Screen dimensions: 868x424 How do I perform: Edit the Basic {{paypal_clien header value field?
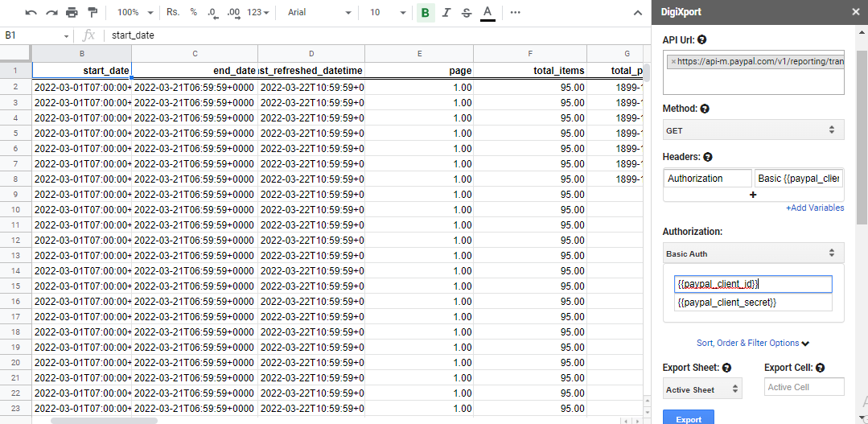coord(799,179)
